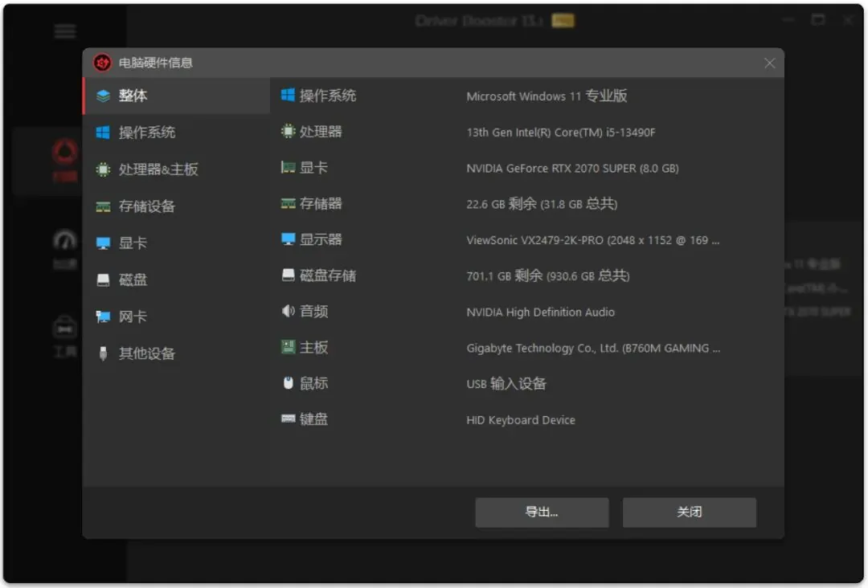Select the monitor icon beside 显示器

coord(287,239)
